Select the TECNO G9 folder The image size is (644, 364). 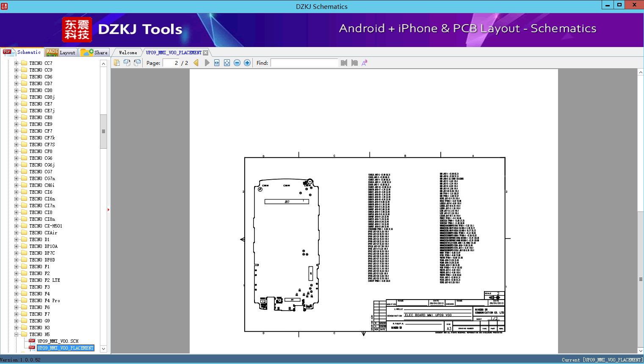(x=39, y=321)
